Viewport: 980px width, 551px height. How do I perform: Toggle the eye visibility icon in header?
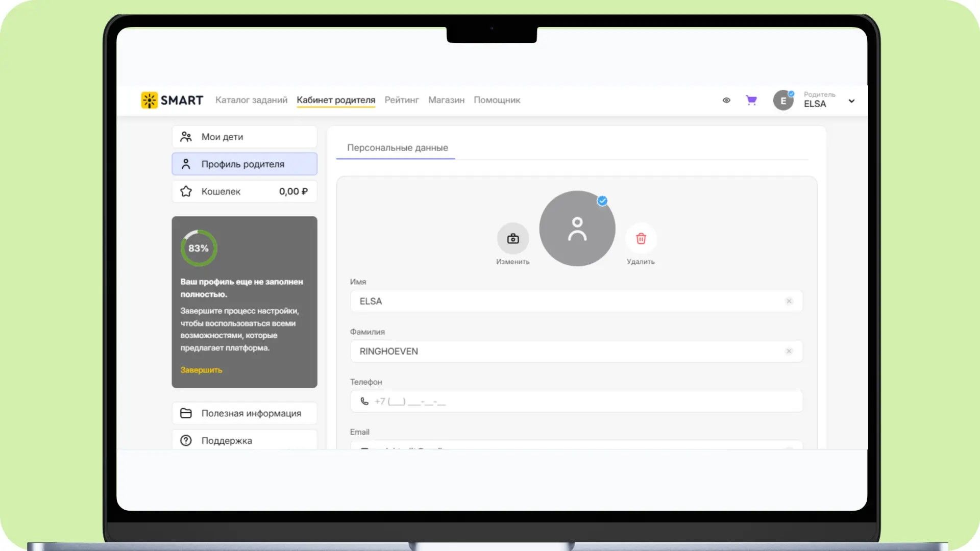click(726, 100)
